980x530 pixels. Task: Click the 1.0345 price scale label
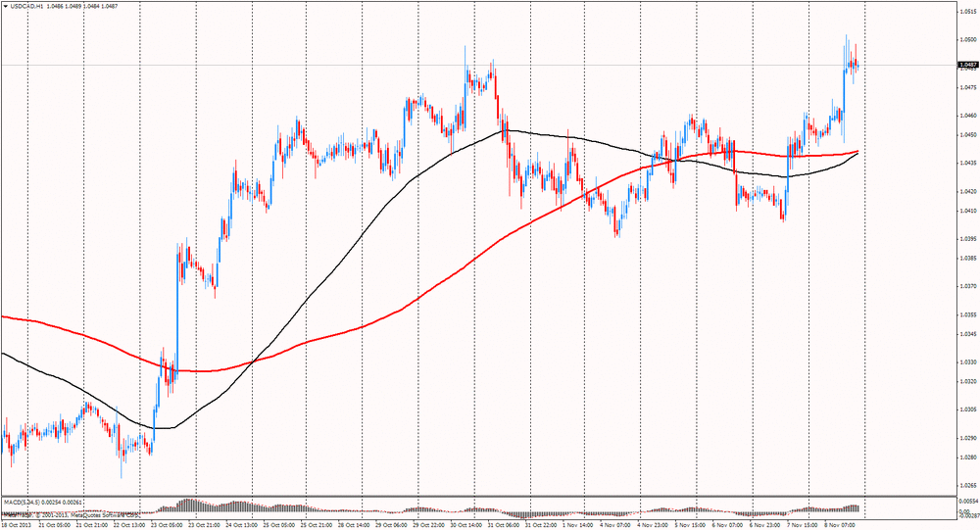click(x=969, y=334)
